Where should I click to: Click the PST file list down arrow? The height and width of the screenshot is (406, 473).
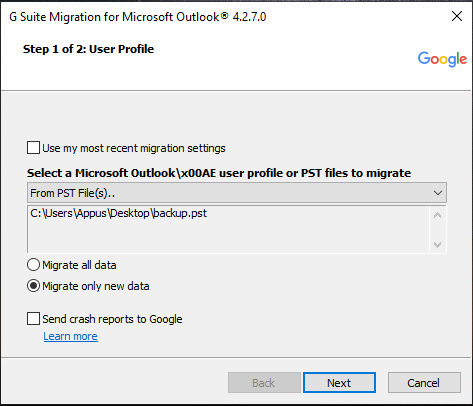(x=437, y=245)
